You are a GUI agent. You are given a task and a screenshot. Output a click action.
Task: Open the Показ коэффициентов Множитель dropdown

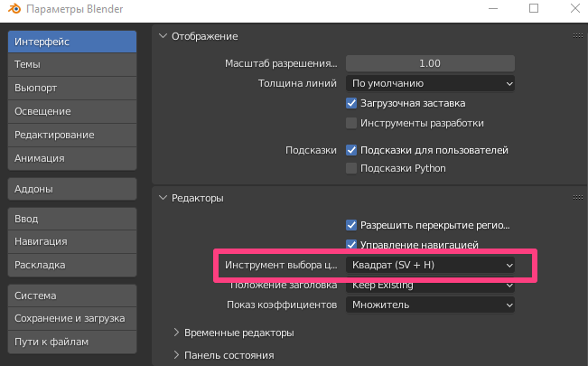430,305
